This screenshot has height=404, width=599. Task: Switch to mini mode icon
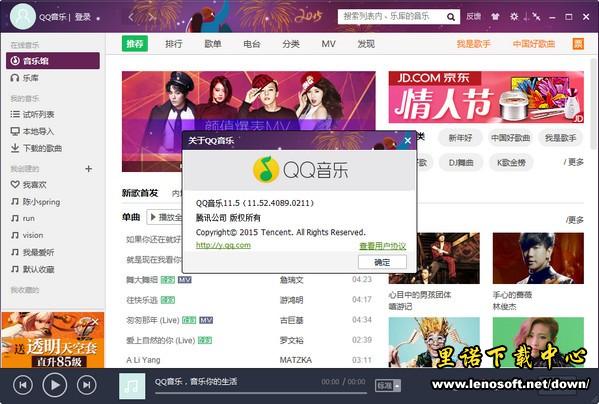point(536,17)
